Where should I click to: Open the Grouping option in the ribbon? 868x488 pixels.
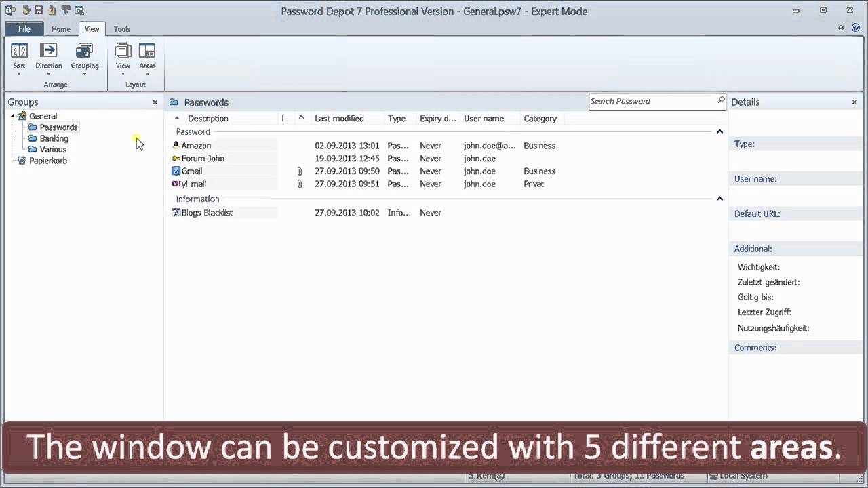[x=85, y=58]
